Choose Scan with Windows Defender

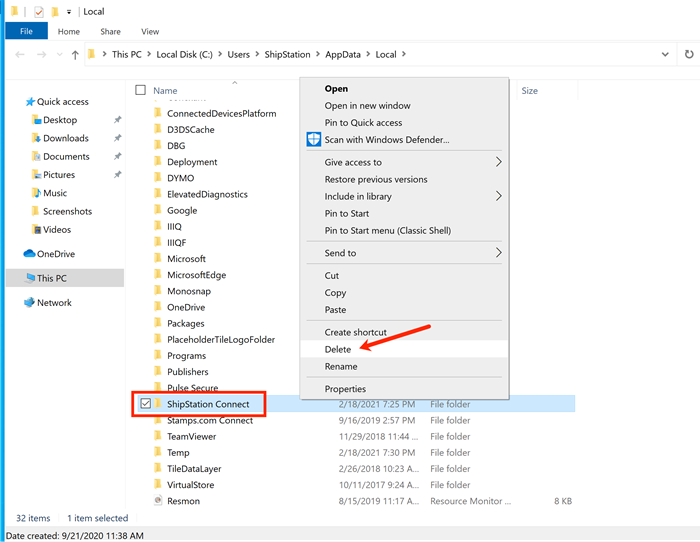coord(387,140)
